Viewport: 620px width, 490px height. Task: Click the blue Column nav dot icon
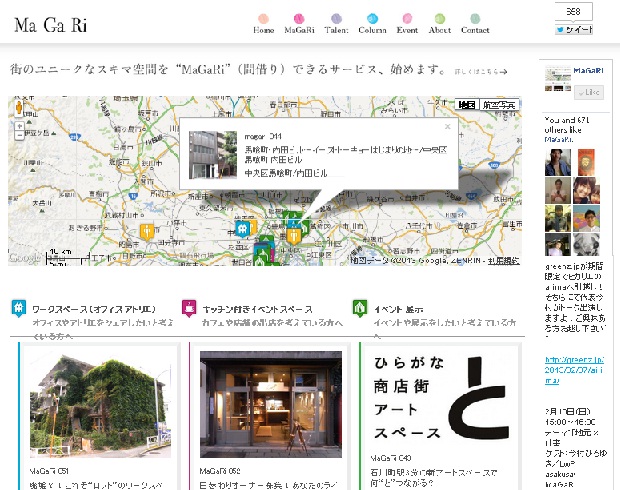pyautogui.click(x=372, y=18)
